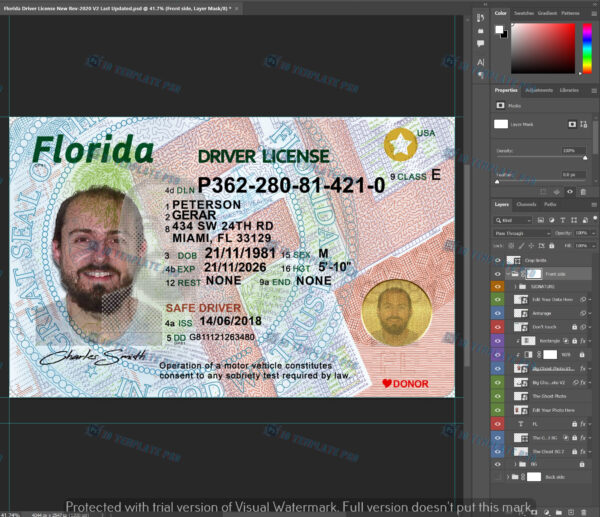The image size is (600, 517).
Task: Click the lock transparent pixels icon
Action: click(x=511, y=246)
